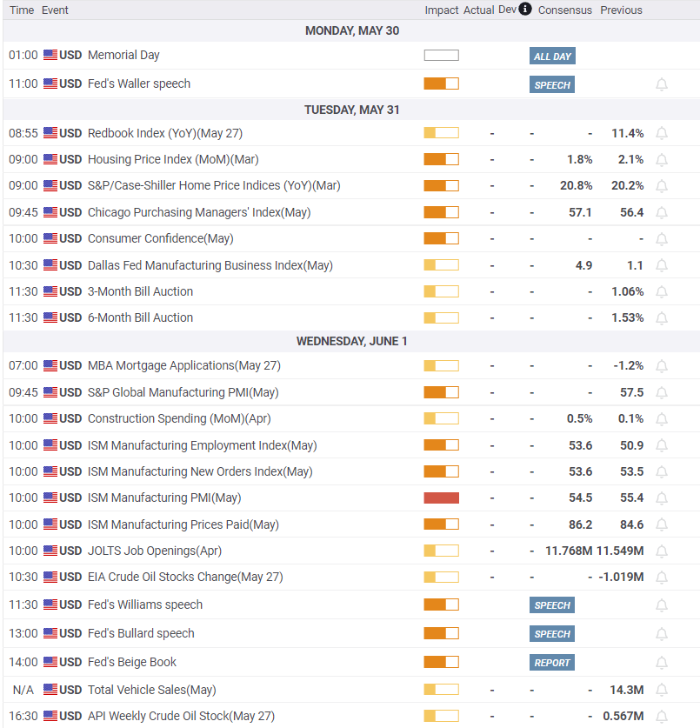Toggle alert bell for JOLTS Job Openings

point(662,551)
